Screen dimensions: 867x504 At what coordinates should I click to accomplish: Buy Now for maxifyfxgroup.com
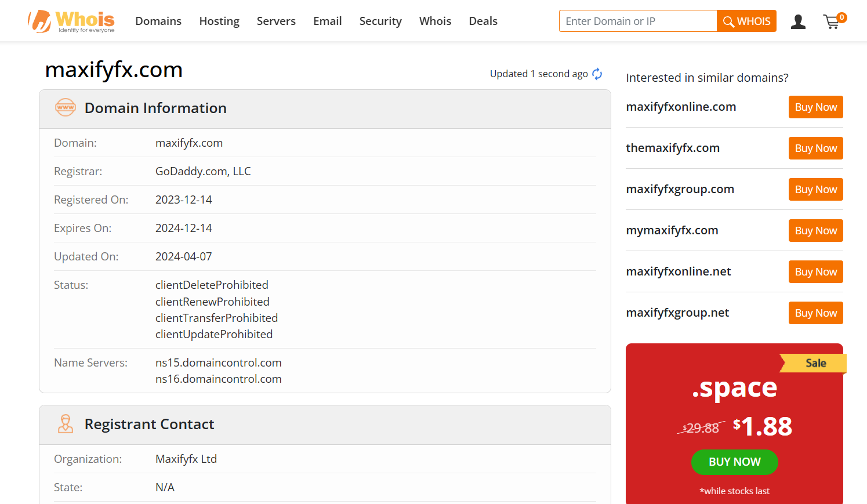click(816, 189)
